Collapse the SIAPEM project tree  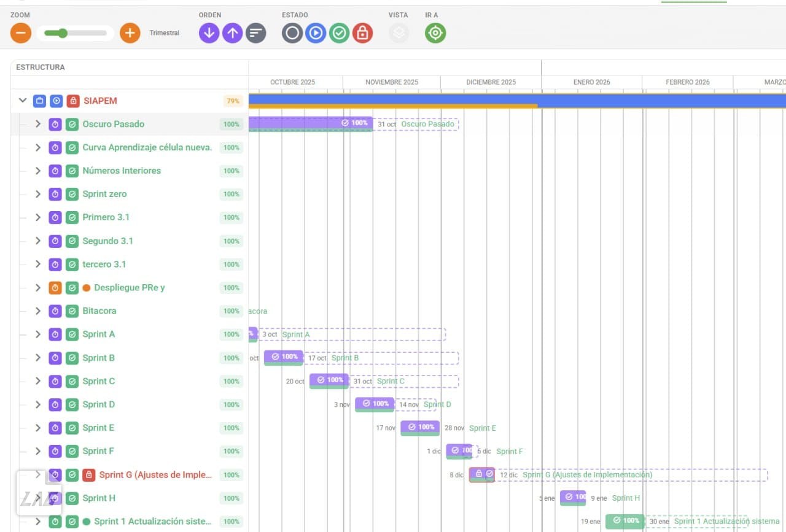point(23,101)
